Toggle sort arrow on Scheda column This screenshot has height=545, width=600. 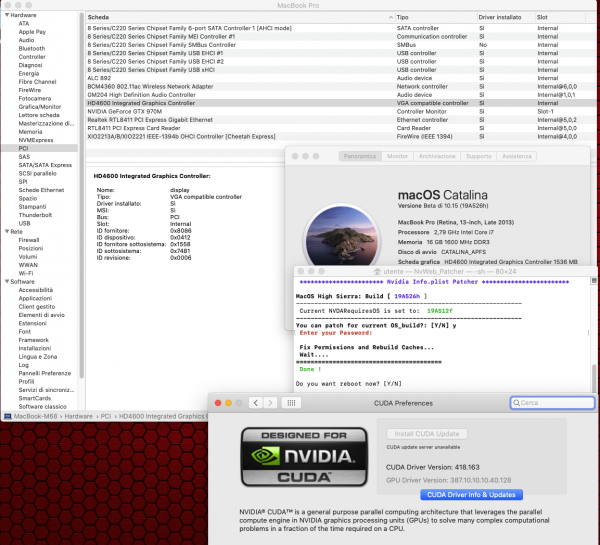coord(390,17)
